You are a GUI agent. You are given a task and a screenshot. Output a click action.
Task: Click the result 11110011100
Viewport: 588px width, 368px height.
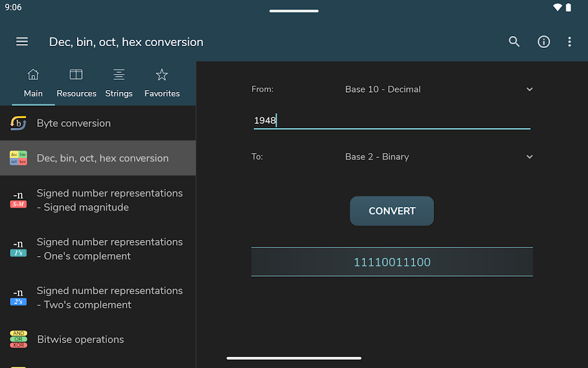[392, 262]
